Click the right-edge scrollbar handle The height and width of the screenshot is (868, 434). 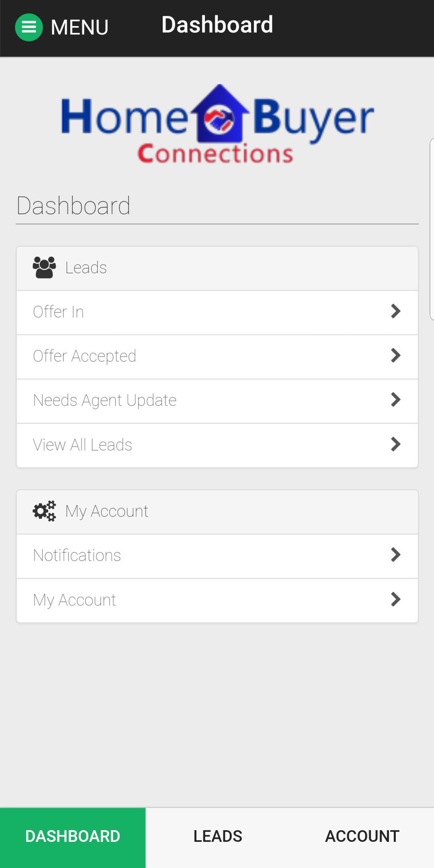pyautogui.click(x=432, y=229)
